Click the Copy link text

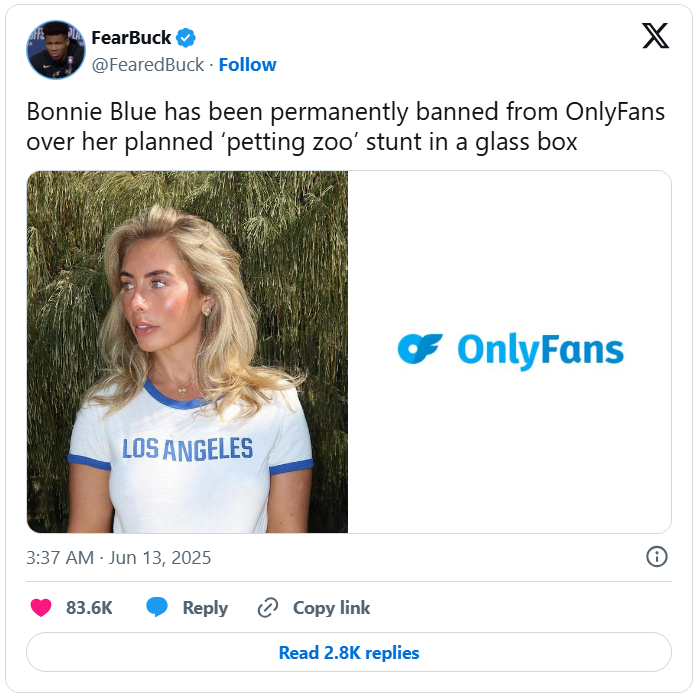point(331,608)
